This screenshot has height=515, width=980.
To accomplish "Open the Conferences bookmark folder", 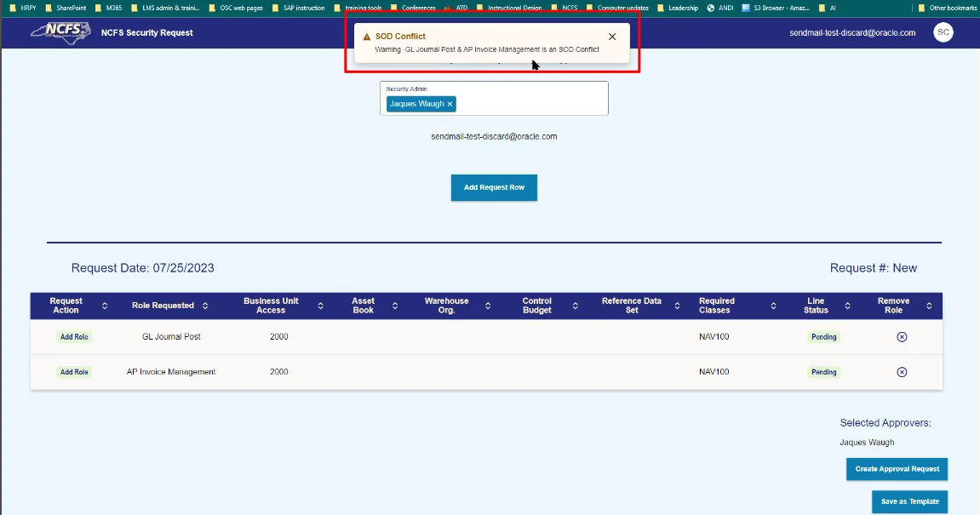I will (412, 9).
